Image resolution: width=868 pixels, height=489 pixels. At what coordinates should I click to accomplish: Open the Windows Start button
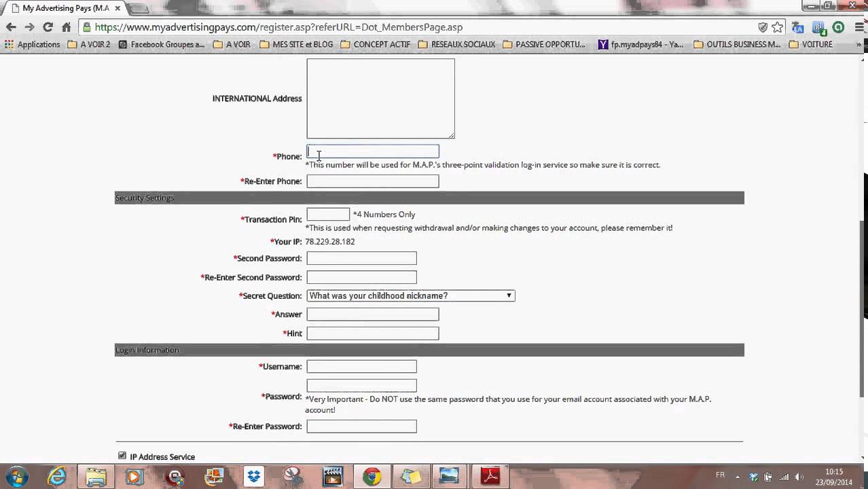tap(16, 476)
